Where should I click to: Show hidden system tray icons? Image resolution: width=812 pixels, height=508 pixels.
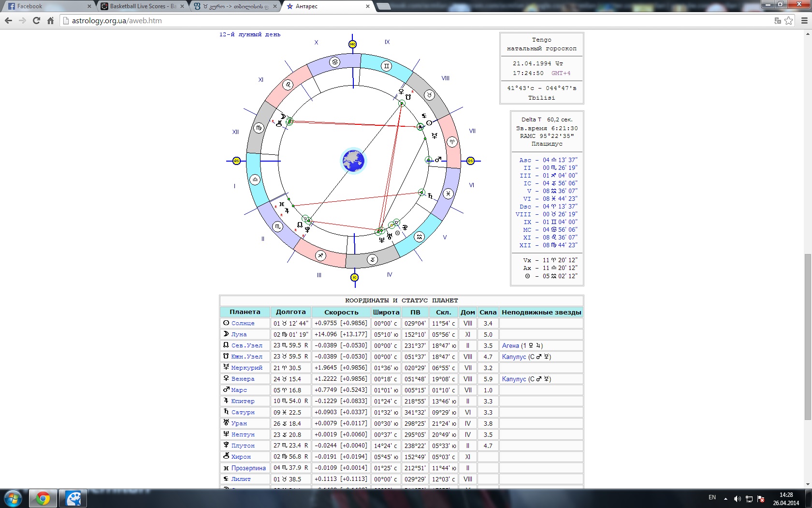725,498
